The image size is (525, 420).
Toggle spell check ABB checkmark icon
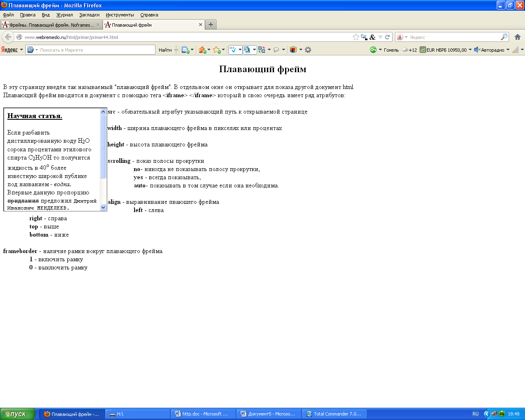point(233,50)
